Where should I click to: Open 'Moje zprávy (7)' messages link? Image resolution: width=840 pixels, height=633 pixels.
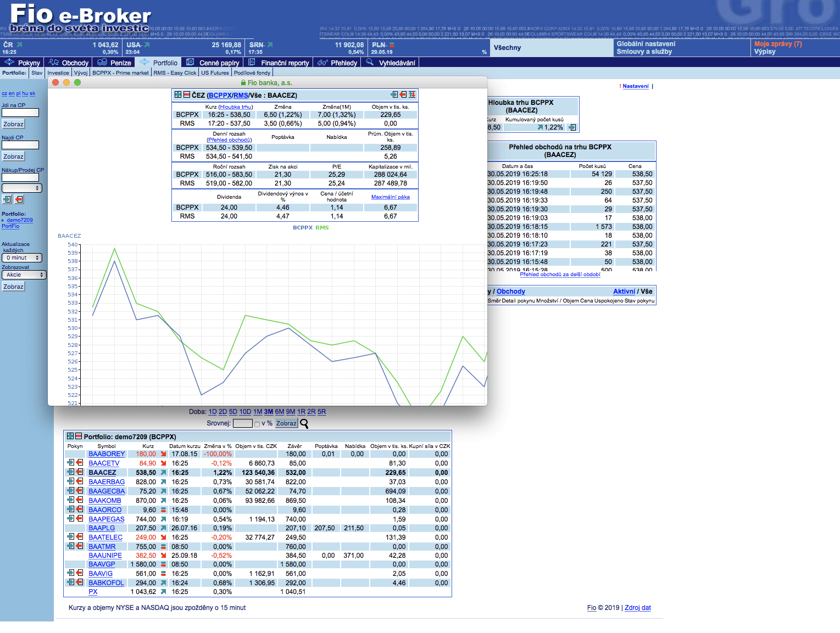tap(778, 44)
